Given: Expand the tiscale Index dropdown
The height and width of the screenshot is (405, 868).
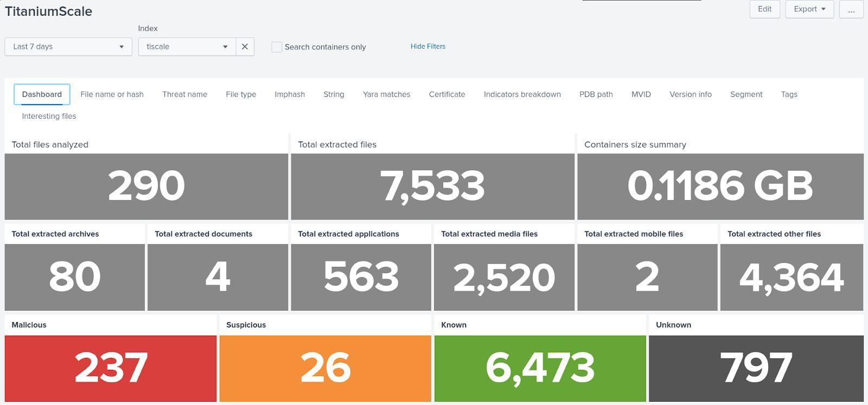Looking at the screenshot, I should 187,47.
